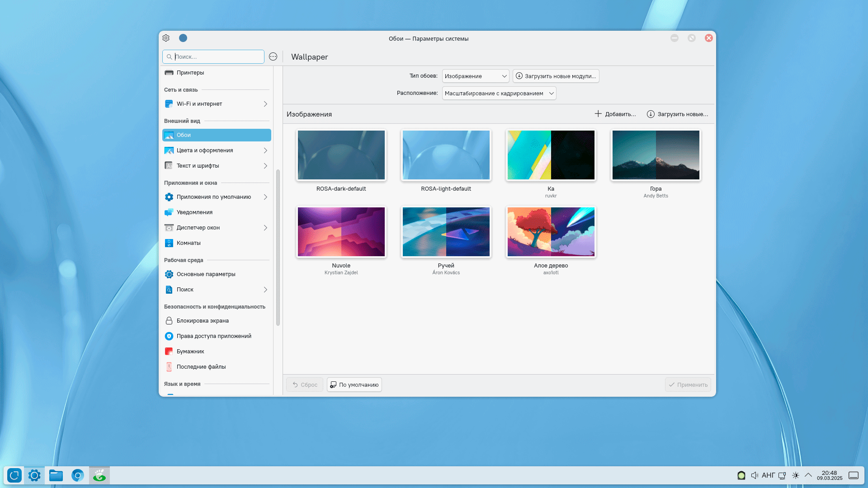Click the volume icon in system tray
868x488 pixels.
(755, 475)
